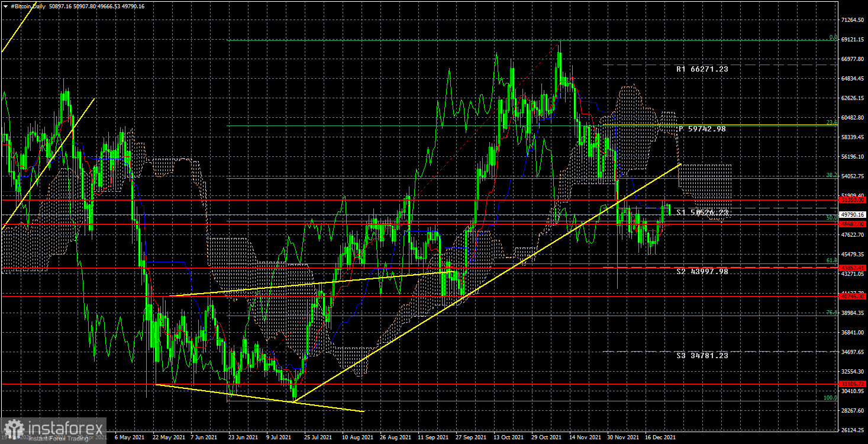Click the Fibonacci 61.8 level label

[832, 260]
